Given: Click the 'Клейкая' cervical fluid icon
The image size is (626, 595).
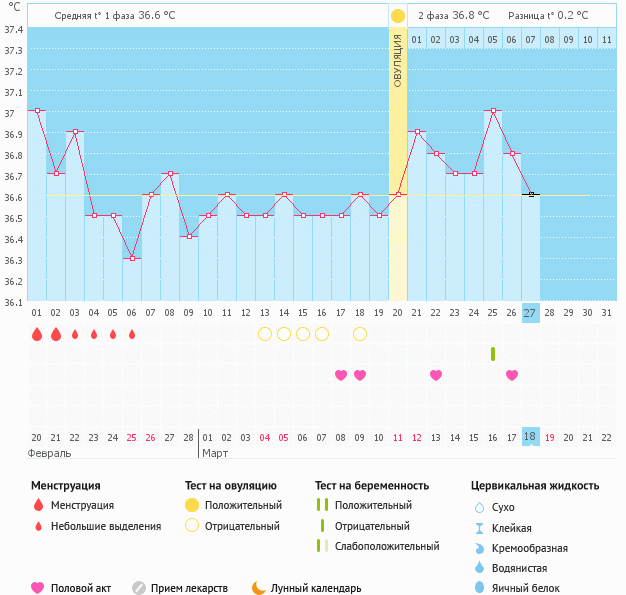Looking at the screenshot, I should pyautogui.click(x=479, y=528).
